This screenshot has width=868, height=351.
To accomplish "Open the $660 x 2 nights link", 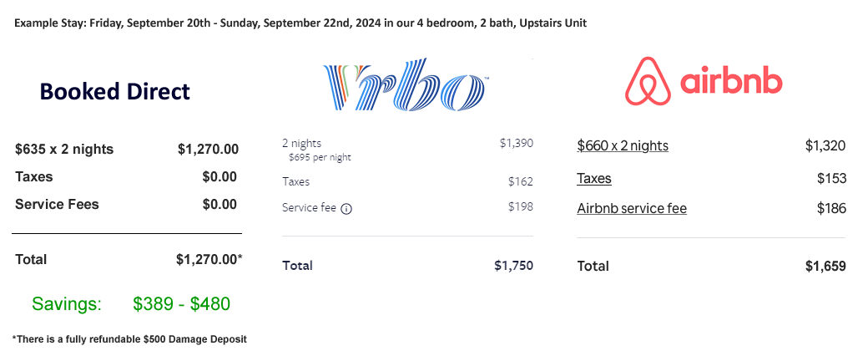I will tap(623, 146).
